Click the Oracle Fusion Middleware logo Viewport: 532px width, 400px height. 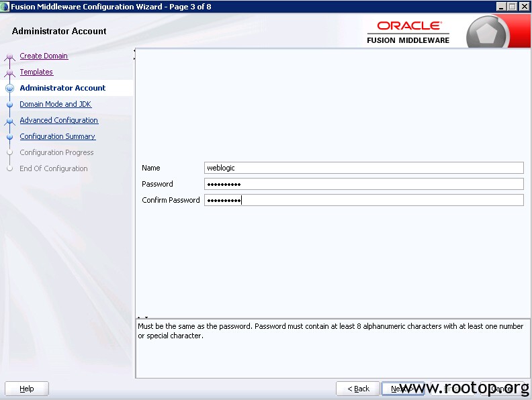[x=408, y=32]
